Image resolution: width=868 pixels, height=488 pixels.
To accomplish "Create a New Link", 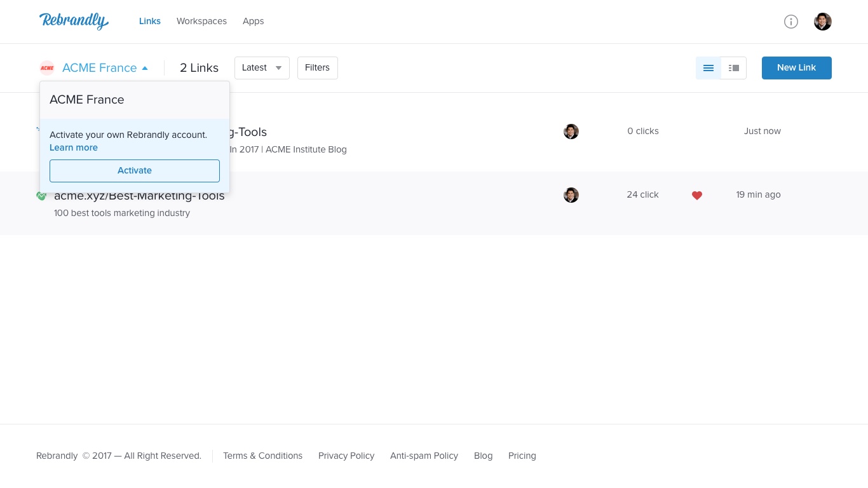I will [797, 68].
